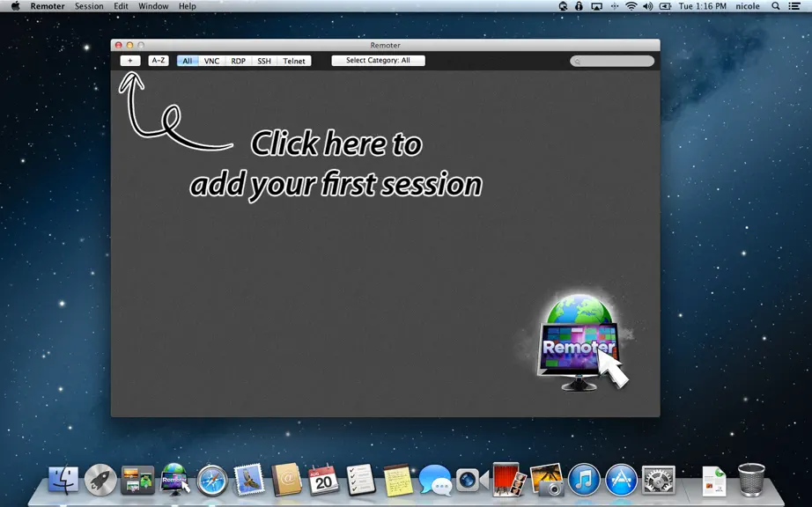Open the Wi-Fi status menu

(x=631, y=6)
